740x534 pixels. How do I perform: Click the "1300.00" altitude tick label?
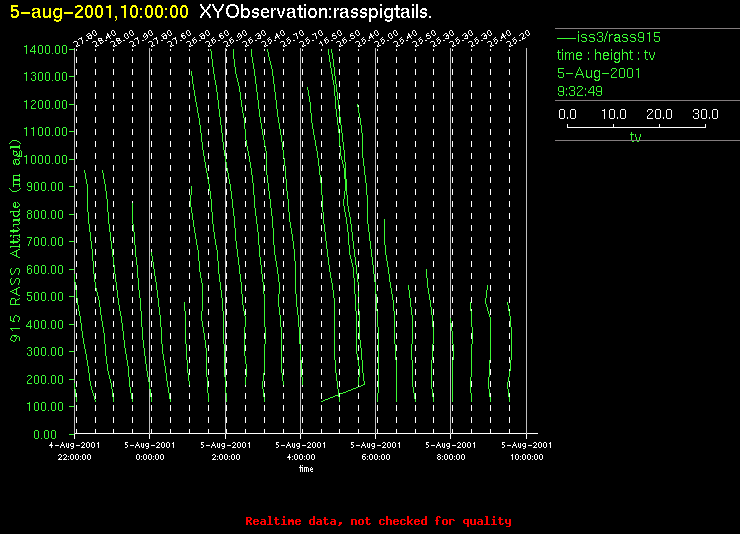click(45, 76)
